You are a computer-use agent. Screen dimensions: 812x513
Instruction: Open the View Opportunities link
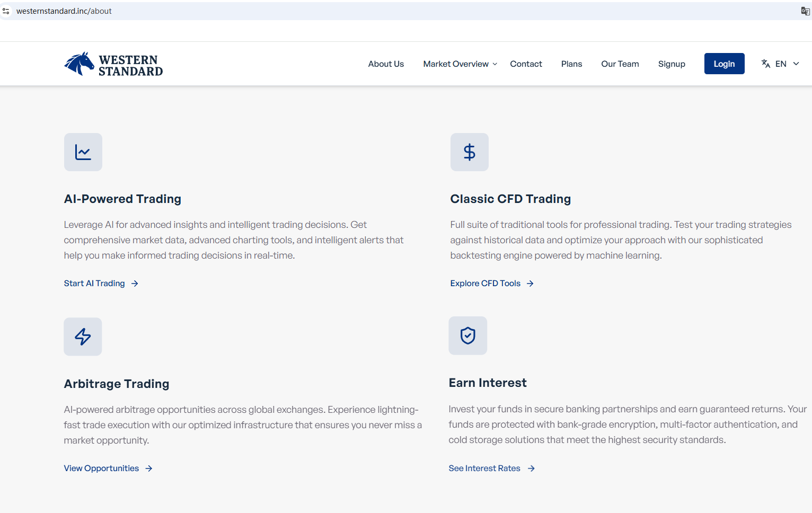coord(101,468)
